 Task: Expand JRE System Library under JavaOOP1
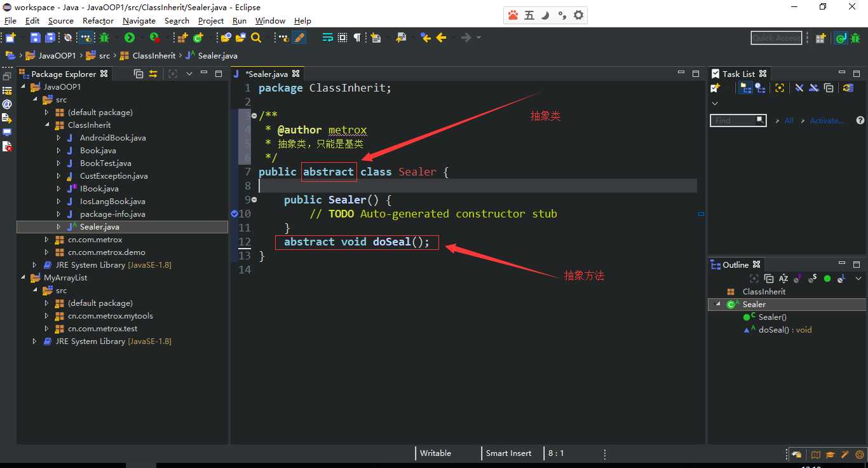(x=34, y=265)
